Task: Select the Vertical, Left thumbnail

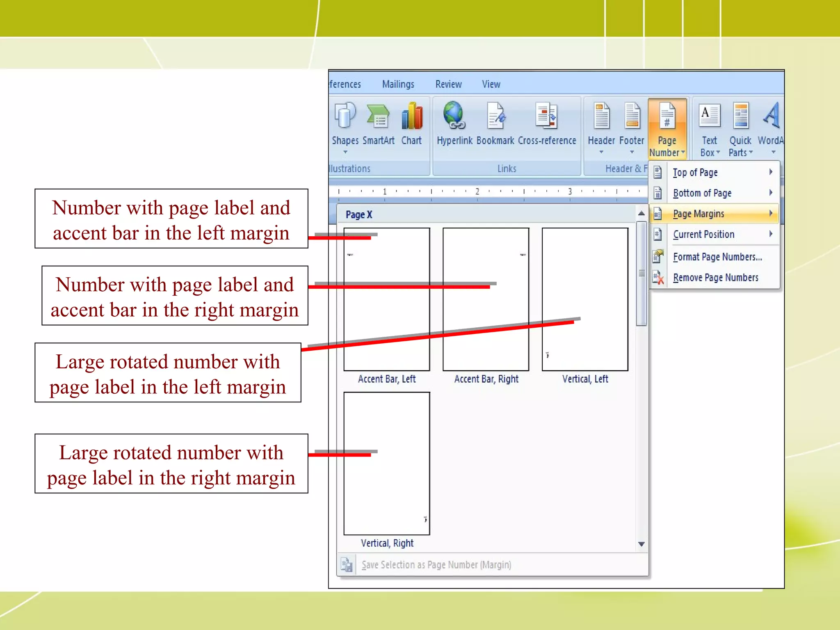Action: coord(585,299)
